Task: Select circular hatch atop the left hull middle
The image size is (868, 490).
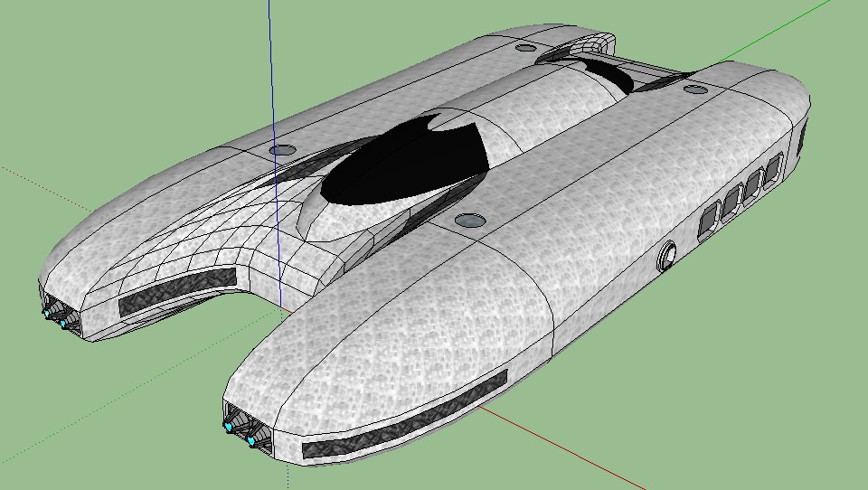Action: tap(282, 148)
